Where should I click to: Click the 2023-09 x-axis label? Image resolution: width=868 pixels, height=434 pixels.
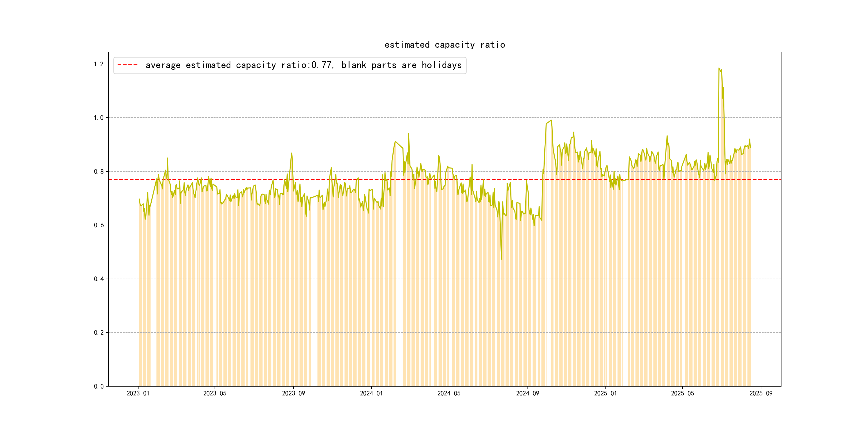pos(293,393)
